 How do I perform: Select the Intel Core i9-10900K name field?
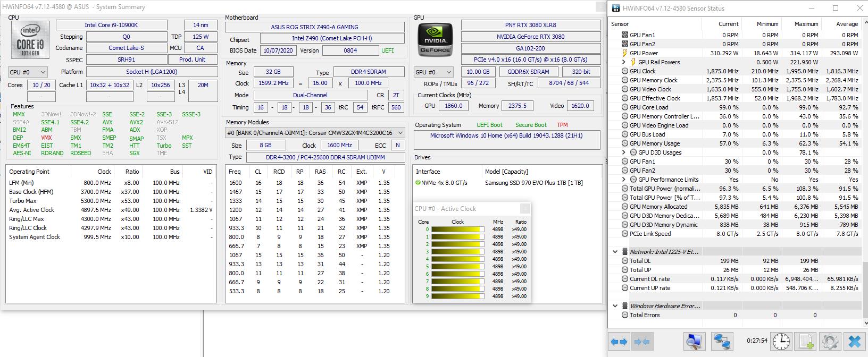pos(111,25)
